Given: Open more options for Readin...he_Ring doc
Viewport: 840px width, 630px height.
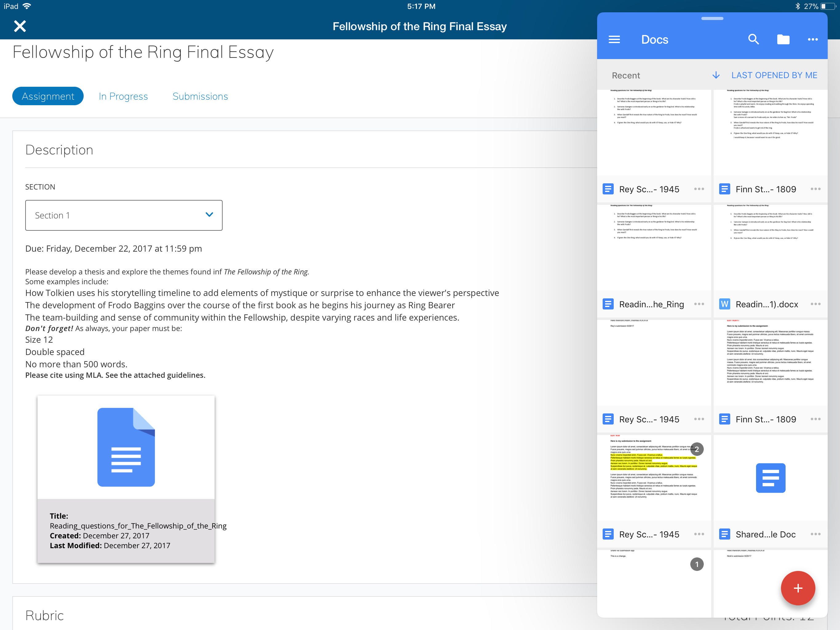Looking at the screenshot, I should pyautogui.click(x=699, y=304).
